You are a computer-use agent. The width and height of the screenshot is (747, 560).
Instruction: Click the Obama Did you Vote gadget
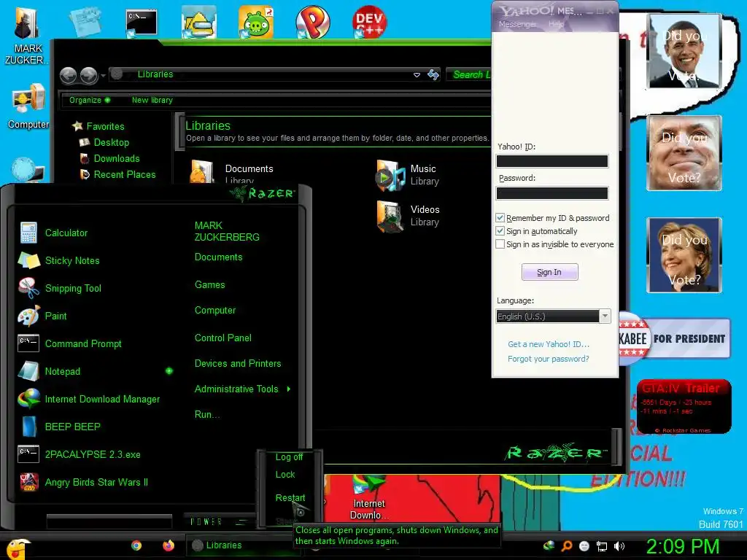pyautogui.click(x=684, y=51)
